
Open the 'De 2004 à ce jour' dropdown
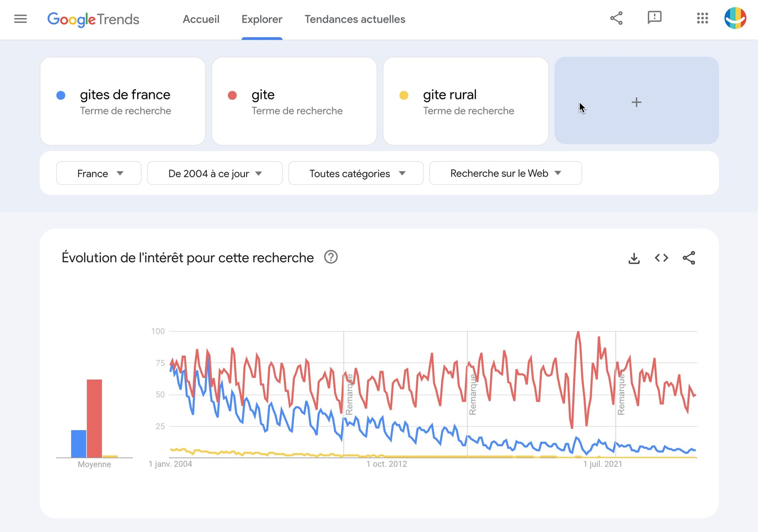coord(215,173)
